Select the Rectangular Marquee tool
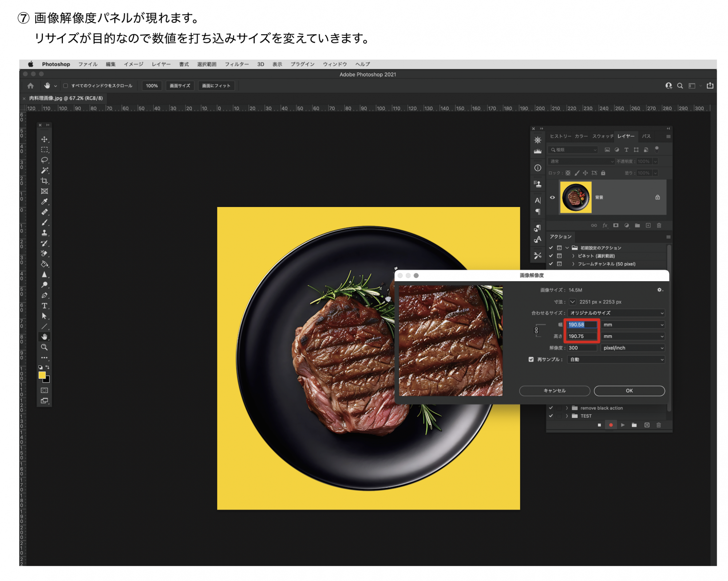Image resolution: width=728 pixels, height=581 pixels. click(44, 150)
